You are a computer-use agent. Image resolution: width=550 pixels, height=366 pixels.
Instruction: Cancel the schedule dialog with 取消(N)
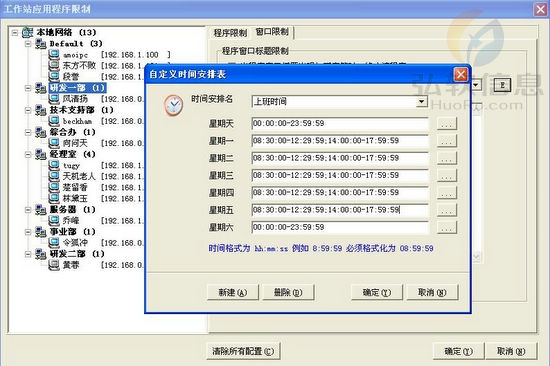pyautogui.click(x=432, y=292)
